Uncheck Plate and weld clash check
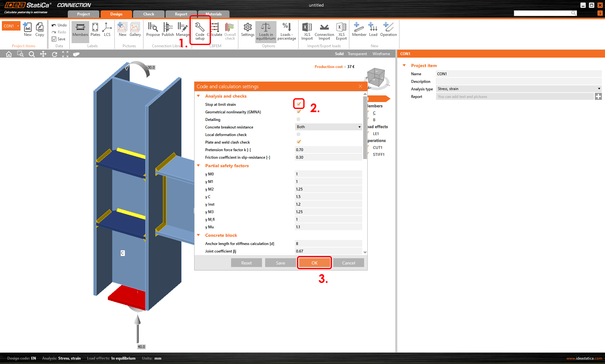Screen dimensions: 605x364 299,142
